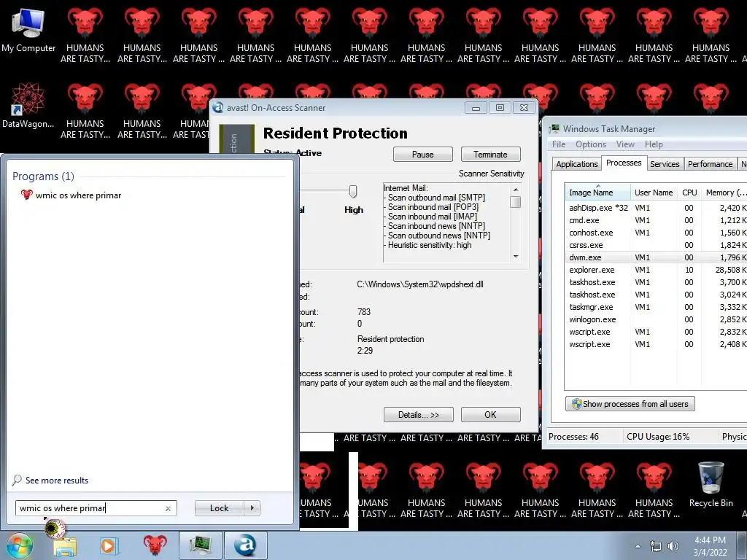
Task: Click the avast logo in the scanner title bar
Action: (x=218, y=108)
